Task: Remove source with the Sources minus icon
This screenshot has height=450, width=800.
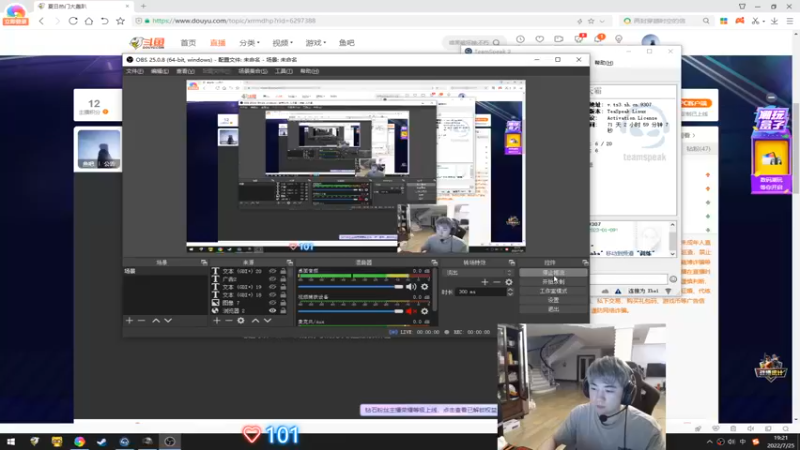Action: click(x=229, y=320)
